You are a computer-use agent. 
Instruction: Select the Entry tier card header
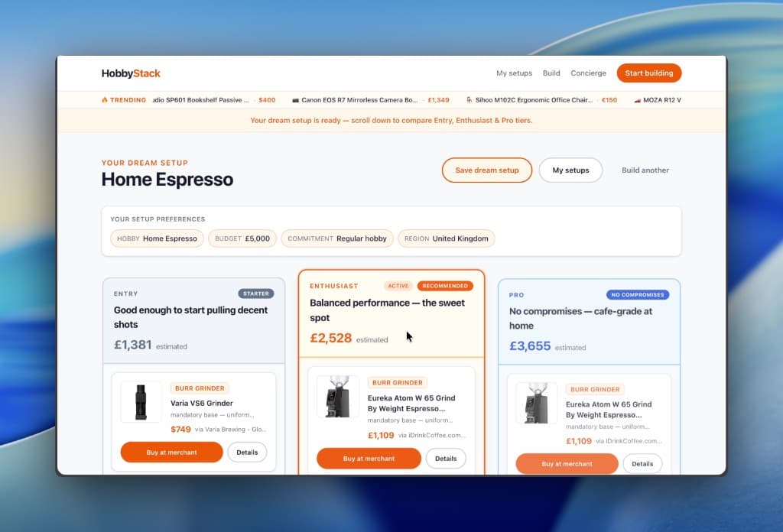click(x=193, y=320)
